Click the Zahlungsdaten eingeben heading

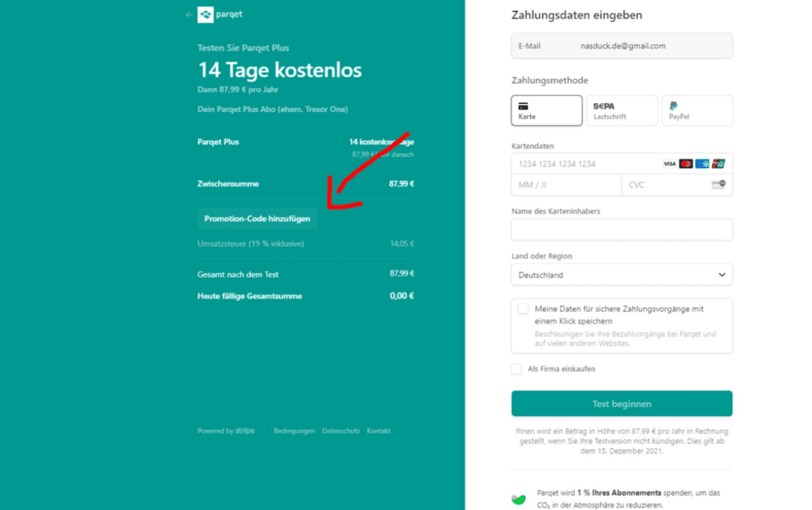[x=577, y=15]
